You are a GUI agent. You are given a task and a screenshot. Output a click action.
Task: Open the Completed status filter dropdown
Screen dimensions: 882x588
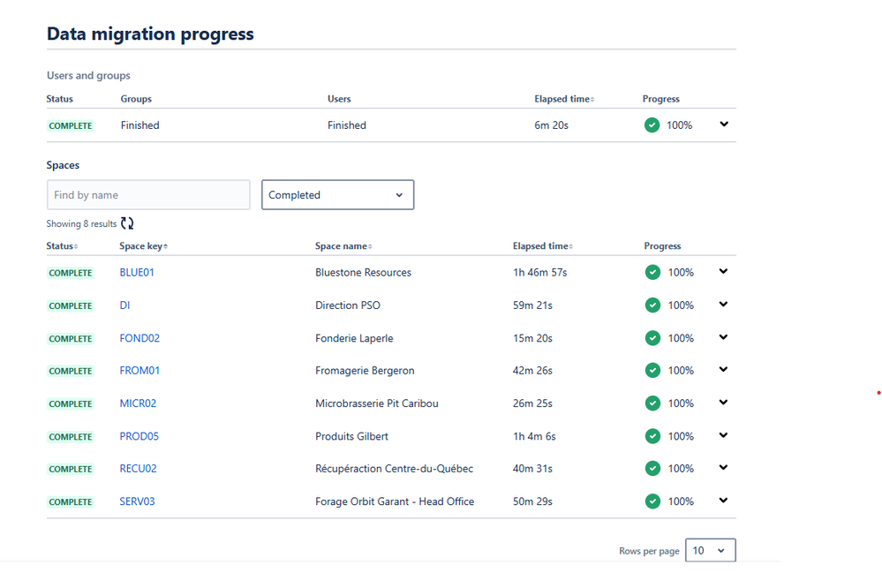pyautogui.click(x=337, y=195)
